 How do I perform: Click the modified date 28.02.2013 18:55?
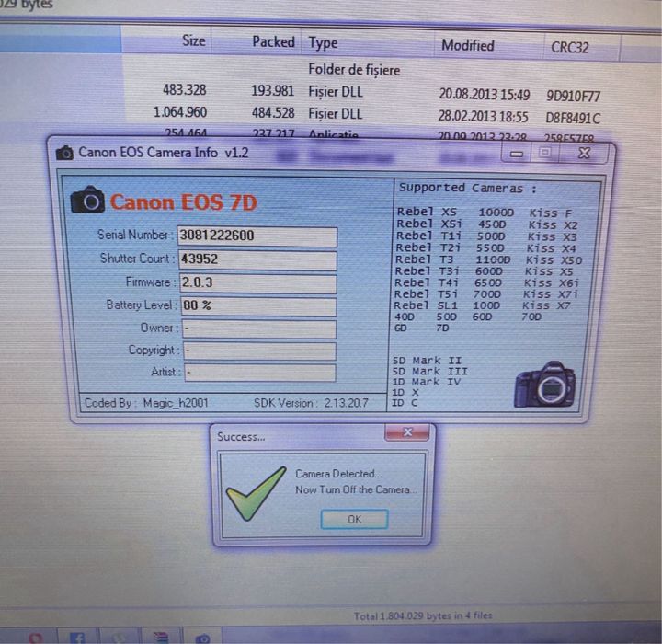click(x=483, y=116)
